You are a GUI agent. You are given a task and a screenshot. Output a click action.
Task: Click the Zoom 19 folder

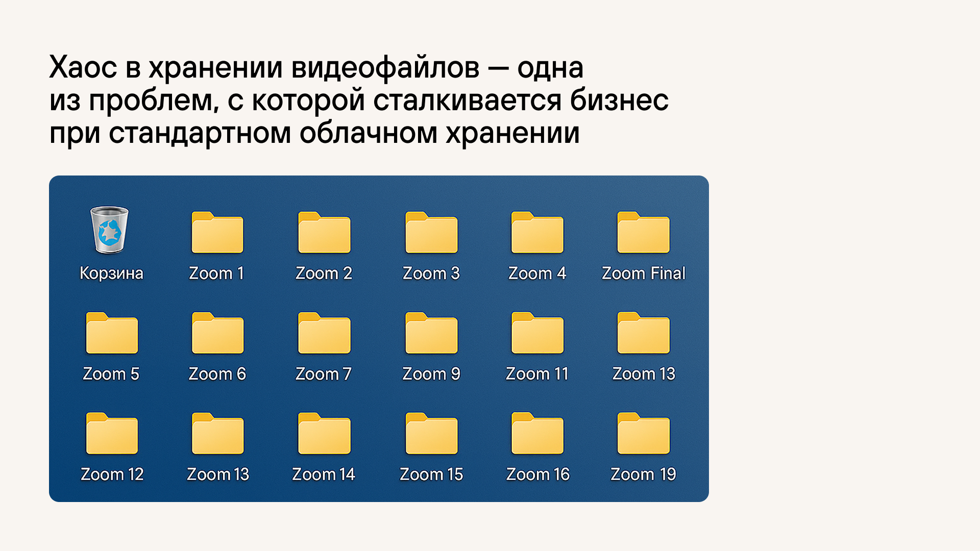pyautogui.click(x=643, y=434)
